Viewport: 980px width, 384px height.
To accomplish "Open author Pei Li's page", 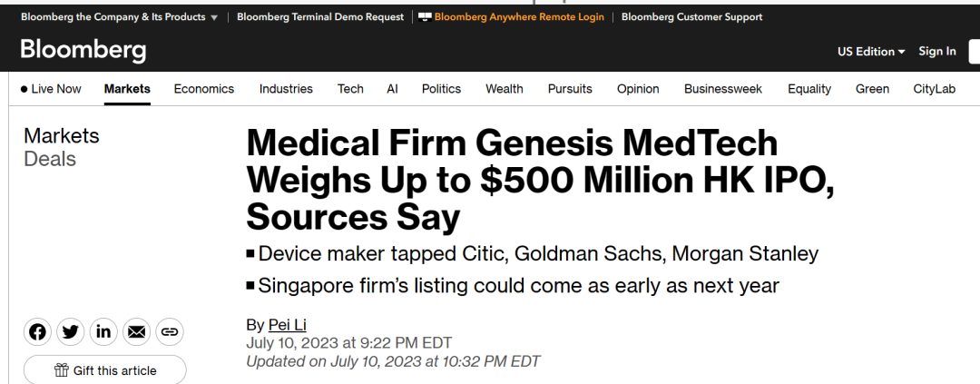I will [x=289, y=325].
